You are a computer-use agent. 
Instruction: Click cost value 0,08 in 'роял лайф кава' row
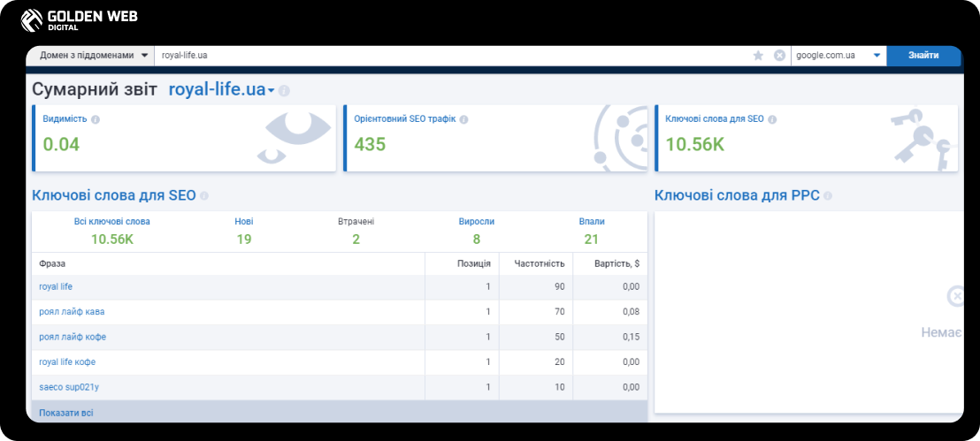tap(632, 312)
